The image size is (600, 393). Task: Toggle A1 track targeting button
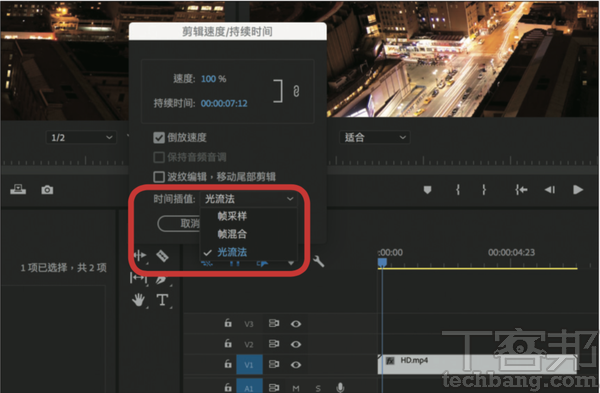[249, 386]
